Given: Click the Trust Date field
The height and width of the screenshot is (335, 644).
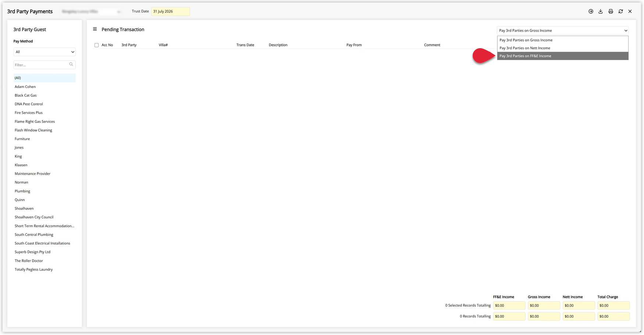Looking at the screenshot, I should 171,11.
